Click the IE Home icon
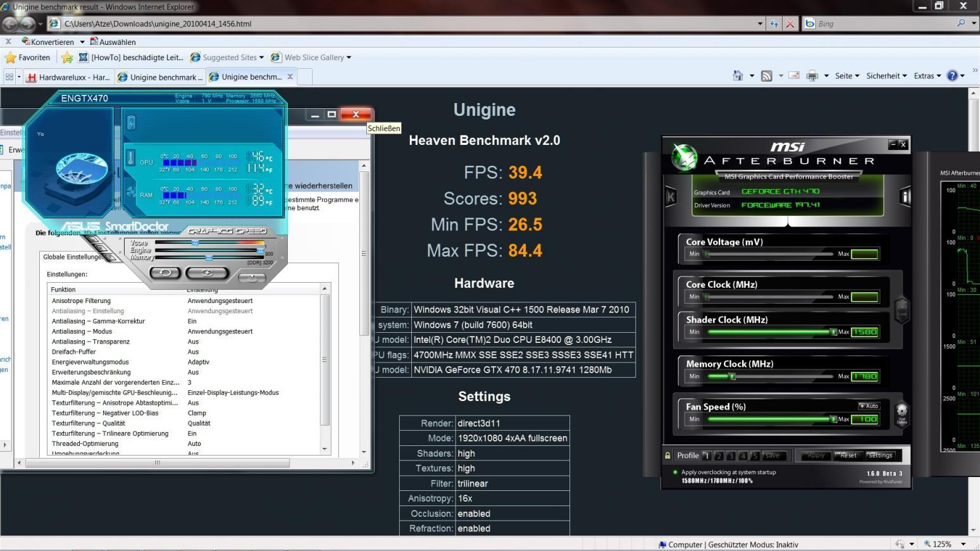 tap(738, 76)
